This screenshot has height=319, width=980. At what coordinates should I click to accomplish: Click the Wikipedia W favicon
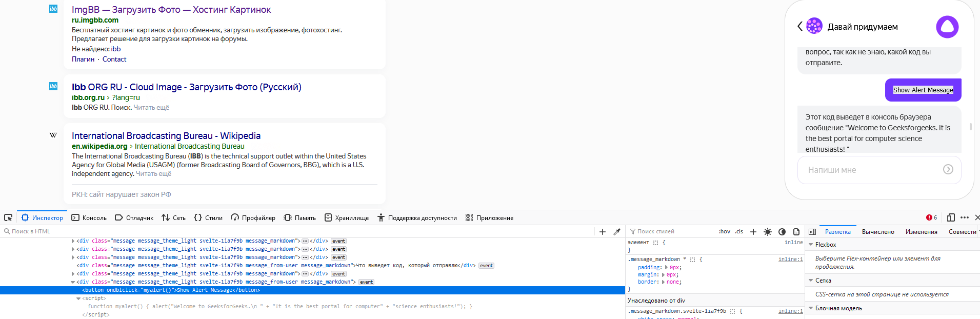point(53,135)
